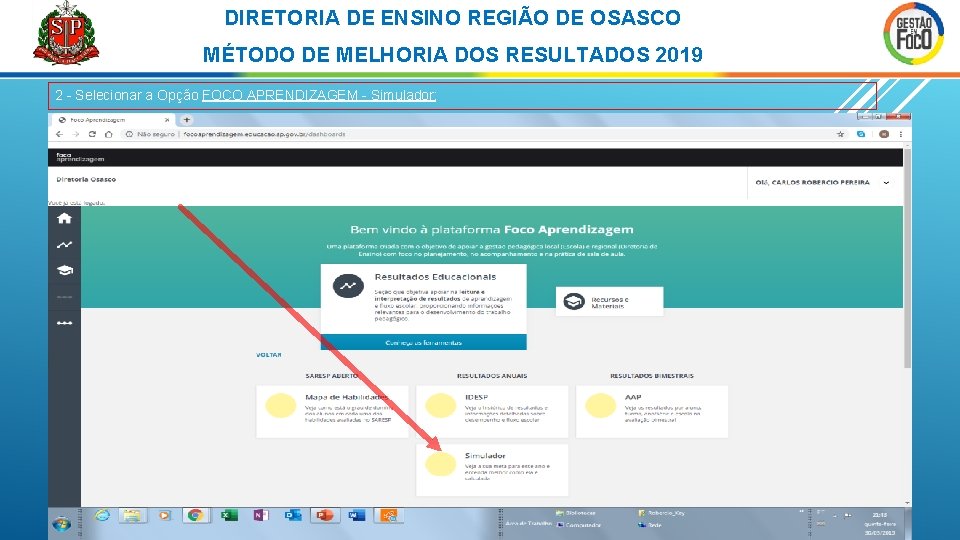Click the blue extension icon in Chrome toolbar
Image resolution: width=960 pixels, height=540 pixels.
coord(861,134)
